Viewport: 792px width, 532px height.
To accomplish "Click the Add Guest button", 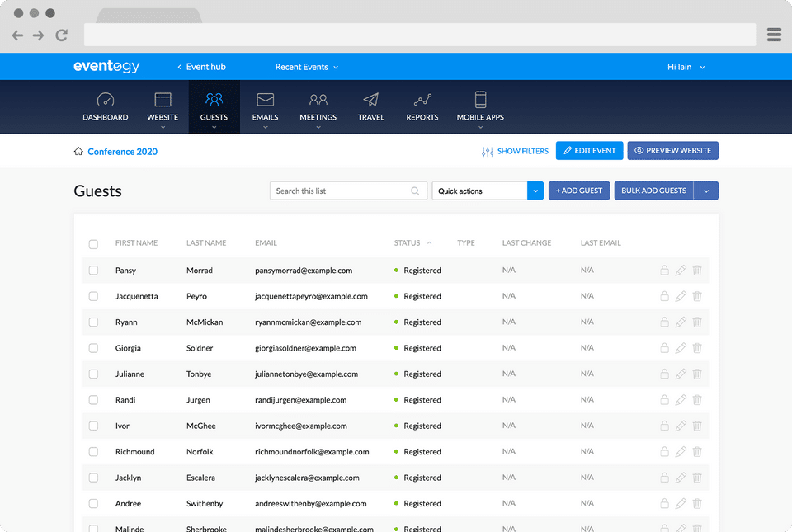I will click(579, 191).
